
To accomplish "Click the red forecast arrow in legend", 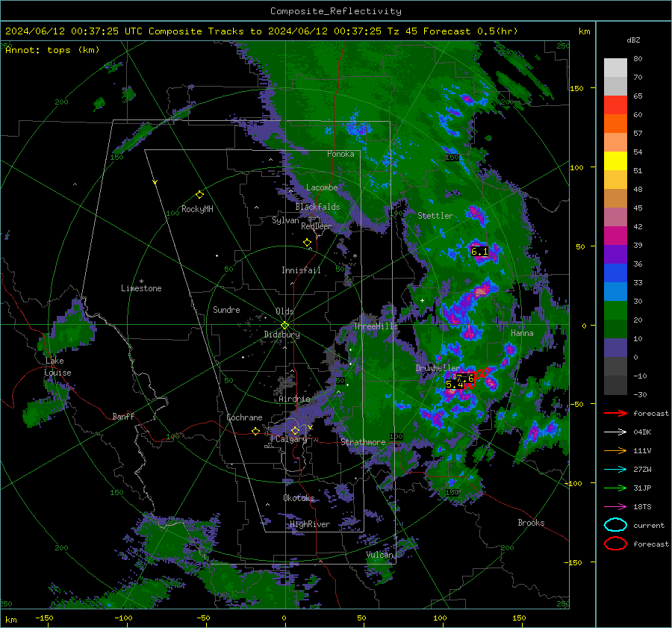I will 615,413.
